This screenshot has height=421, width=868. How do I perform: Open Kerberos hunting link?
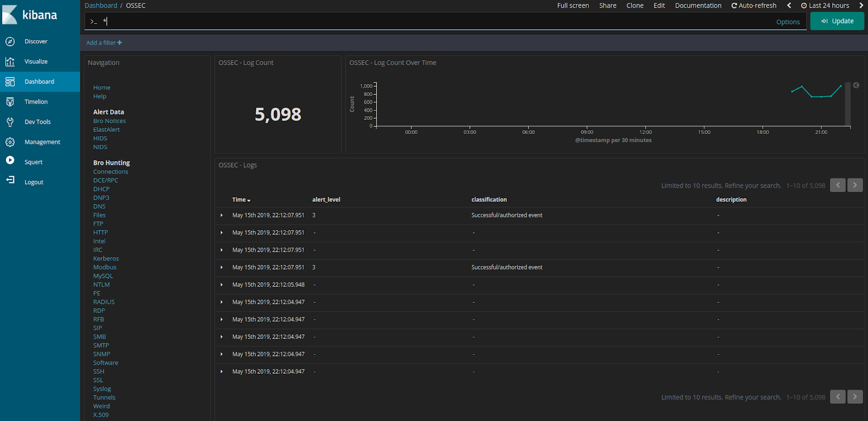106,258
